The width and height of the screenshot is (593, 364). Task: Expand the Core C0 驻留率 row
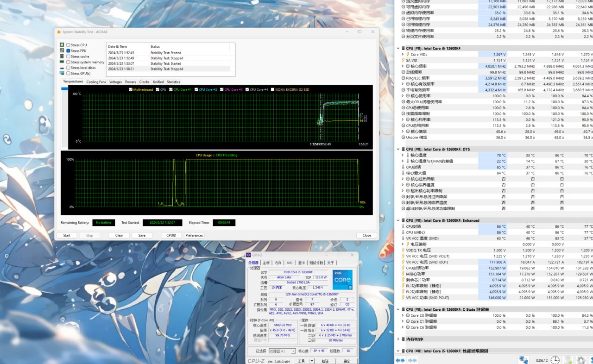coord(403,315)
